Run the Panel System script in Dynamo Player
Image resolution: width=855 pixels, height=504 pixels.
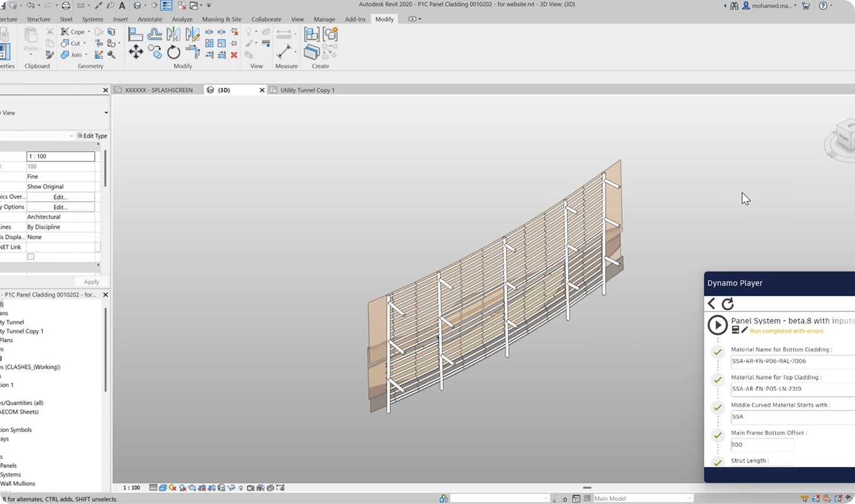point(718,325)
